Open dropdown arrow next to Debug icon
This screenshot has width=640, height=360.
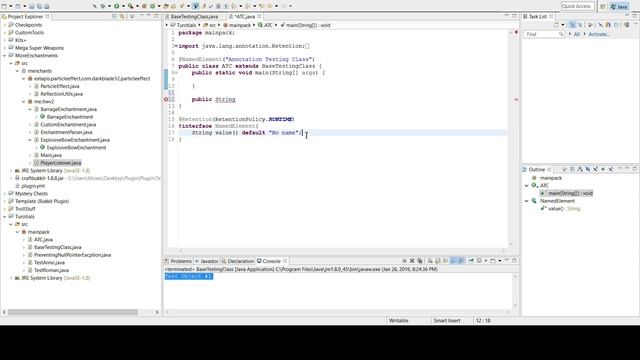click(109, 6)
